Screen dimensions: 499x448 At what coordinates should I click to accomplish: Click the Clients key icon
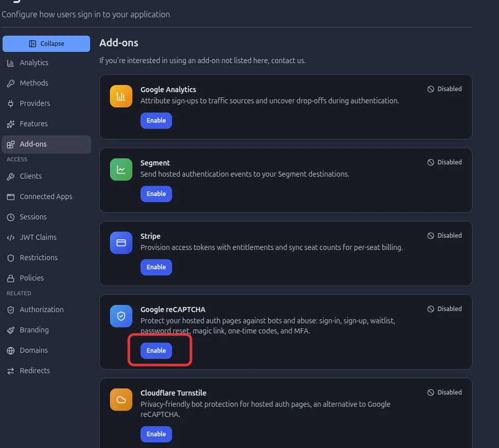click(x=11, y=177)
